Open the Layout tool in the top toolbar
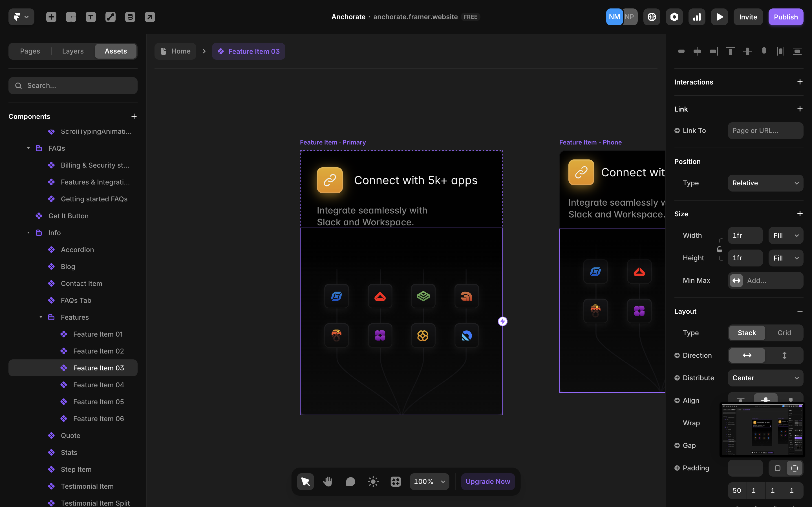The width and height of the screenshot is (812, 507). (71, 17)
